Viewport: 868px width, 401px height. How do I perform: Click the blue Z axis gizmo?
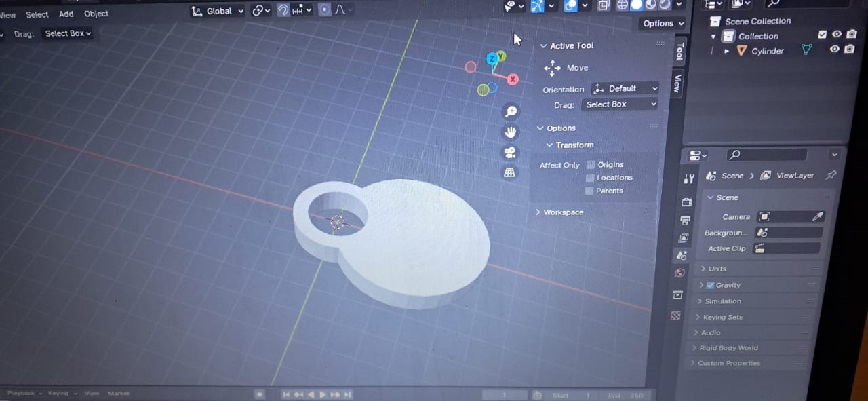[492, 59]
